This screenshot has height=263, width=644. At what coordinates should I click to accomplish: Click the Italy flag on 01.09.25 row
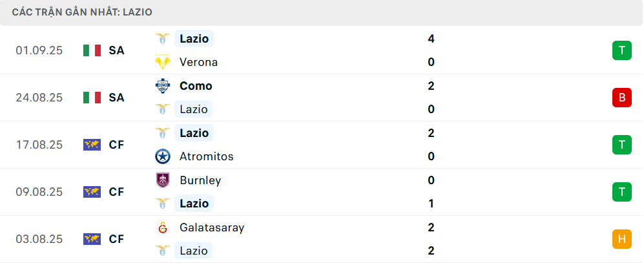pos(92,50)
